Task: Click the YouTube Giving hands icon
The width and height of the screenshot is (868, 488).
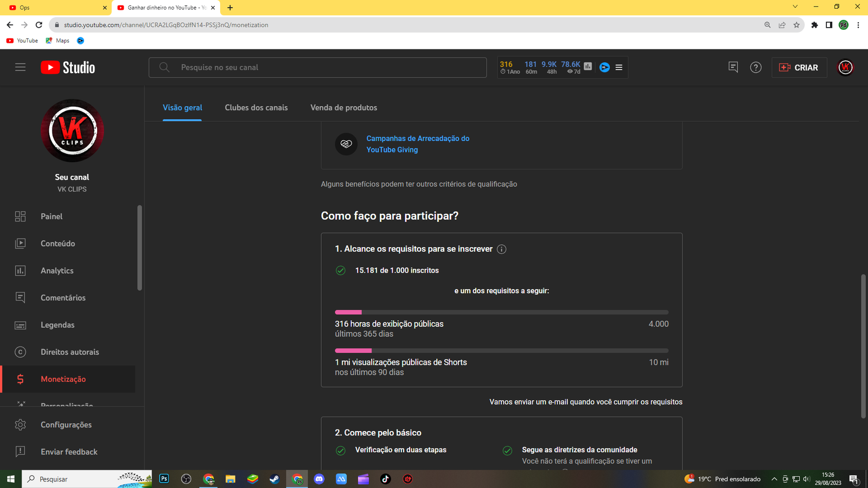Action: pyautogui.click(x=346, y=144)
